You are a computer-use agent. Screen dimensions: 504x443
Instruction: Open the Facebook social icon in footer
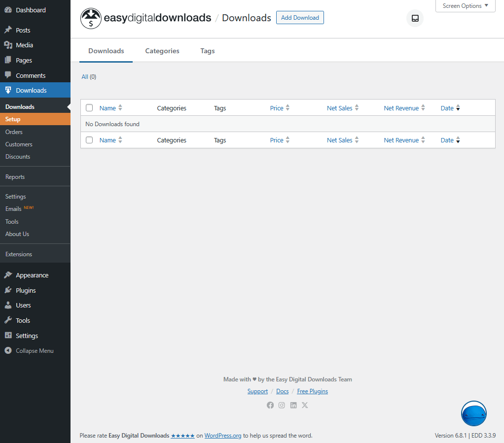(x=270, y=405)
